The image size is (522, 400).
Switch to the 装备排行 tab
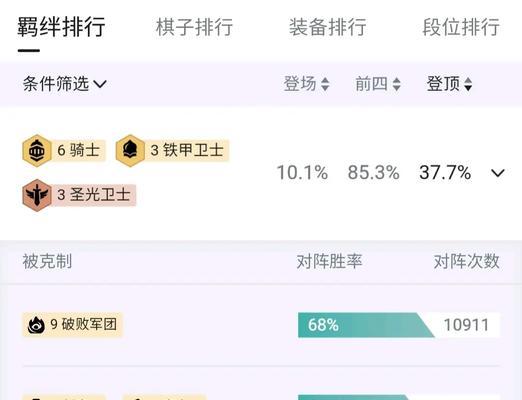click(x=328, y=27)
